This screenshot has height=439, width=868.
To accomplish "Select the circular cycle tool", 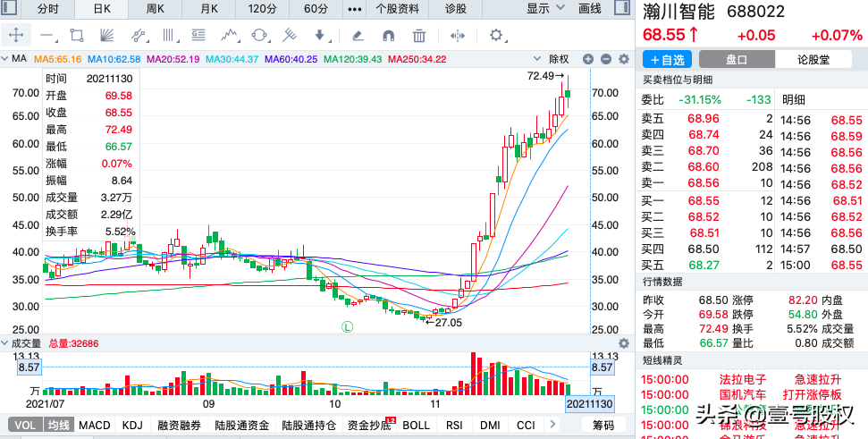I will pyautogui.click(x=259, y=36).
